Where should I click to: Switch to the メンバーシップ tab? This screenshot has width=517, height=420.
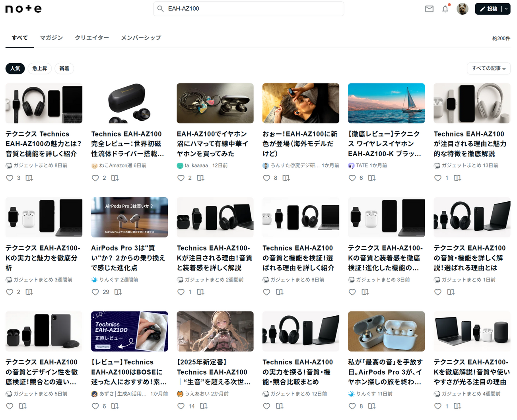141,38
